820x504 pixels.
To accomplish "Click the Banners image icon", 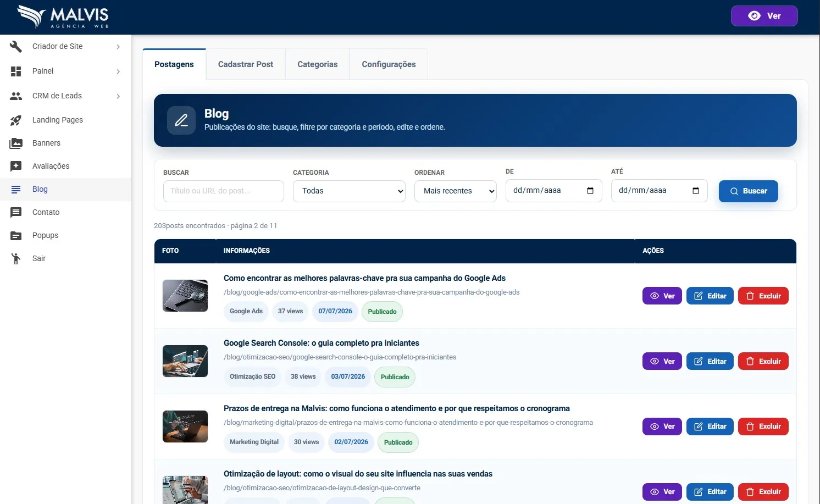I will (x=16, y=143).
